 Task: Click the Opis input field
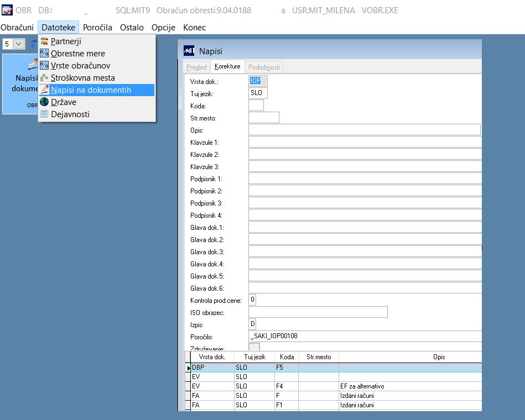click(364, 130)
